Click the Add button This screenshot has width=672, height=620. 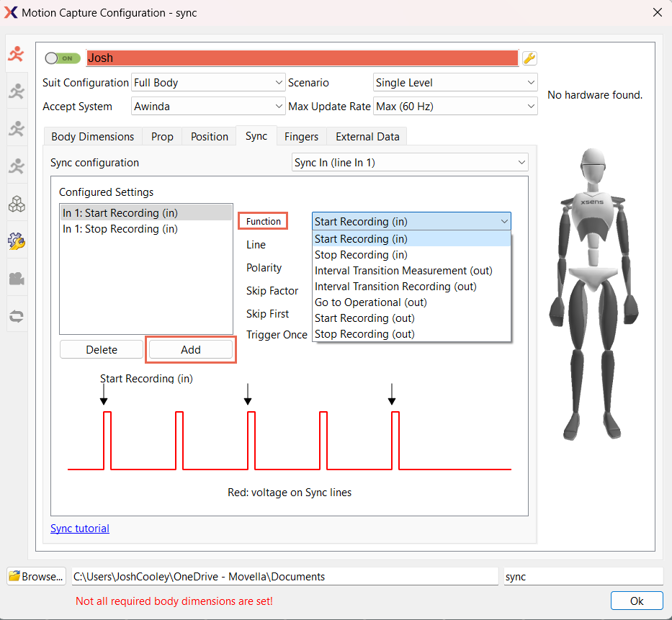pos(191,350)
